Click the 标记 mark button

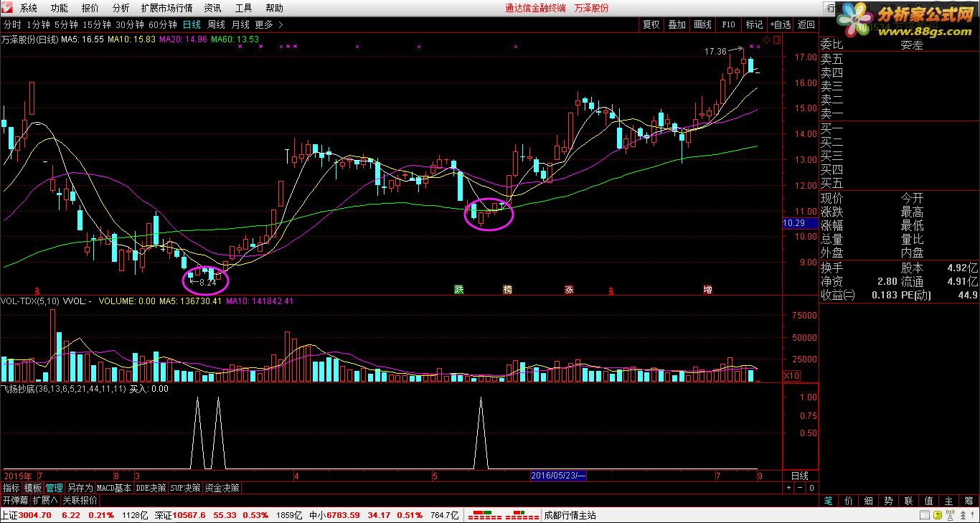point(754,24)
